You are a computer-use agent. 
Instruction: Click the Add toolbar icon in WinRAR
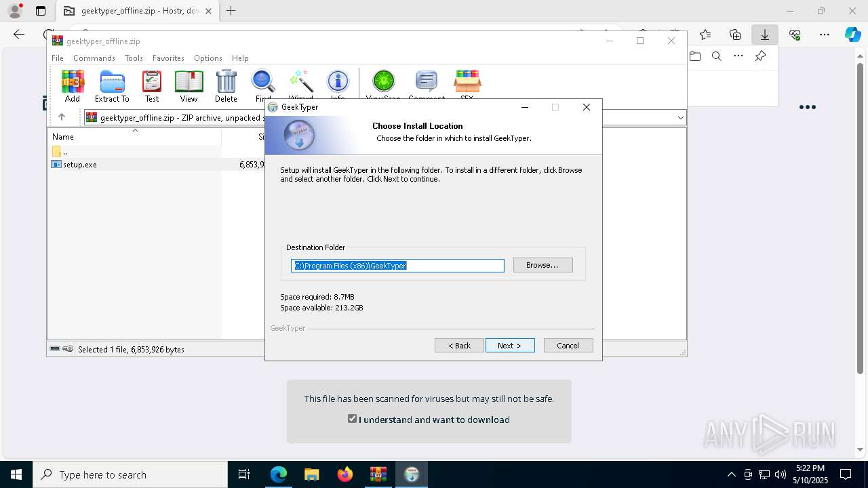point(73,86)
